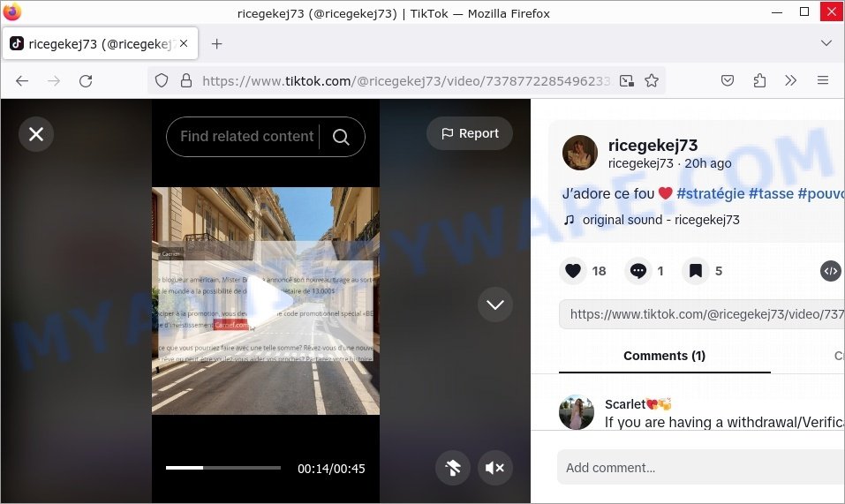Click the 20h ago timestamp

[707, 163]
